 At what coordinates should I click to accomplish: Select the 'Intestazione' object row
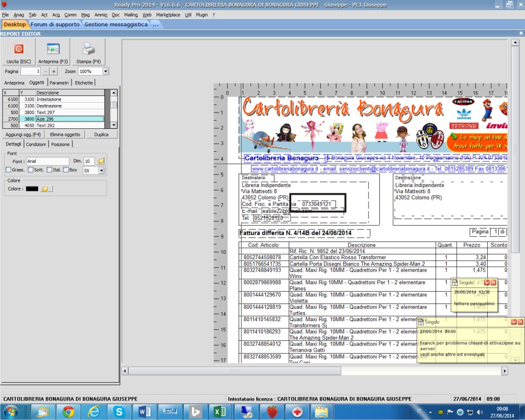click(x=53, y=99)
